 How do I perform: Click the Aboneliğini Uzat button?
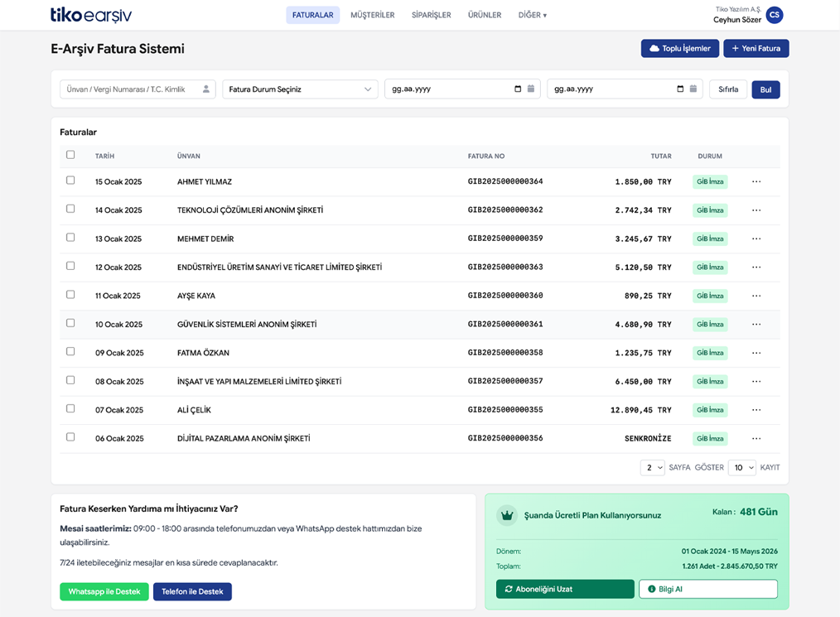pos(564,589)
